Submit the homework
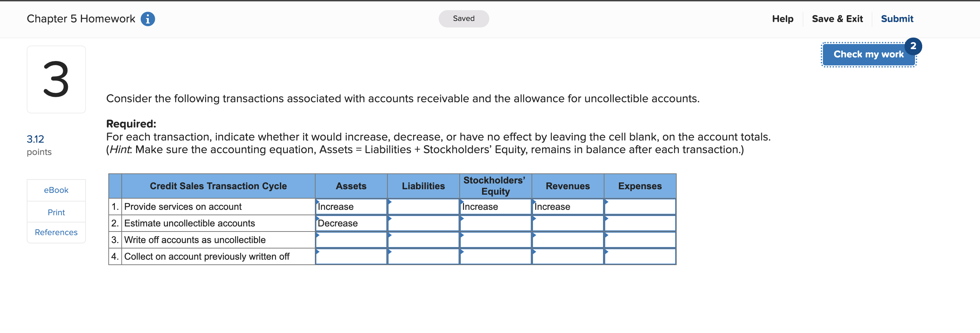Image resolution: width=980 pixels, height=333 pixels. point(897,19)
